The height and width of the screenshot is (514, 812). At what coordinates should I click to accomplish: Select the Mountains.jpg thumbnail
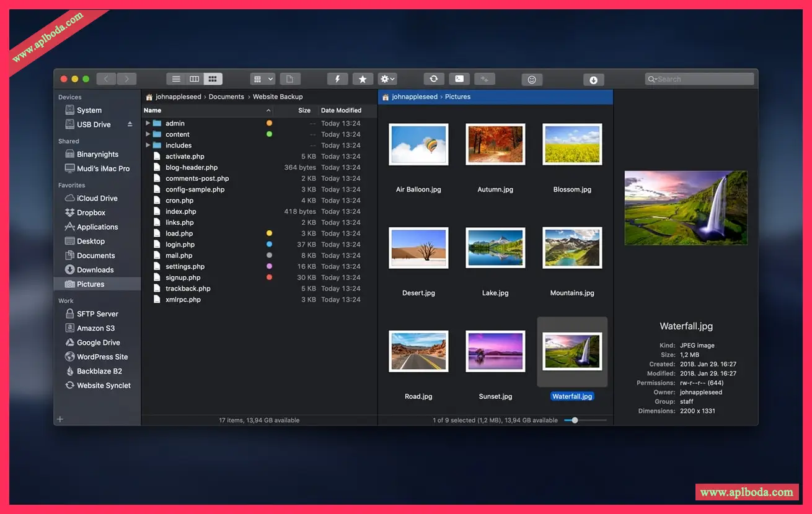572,248
